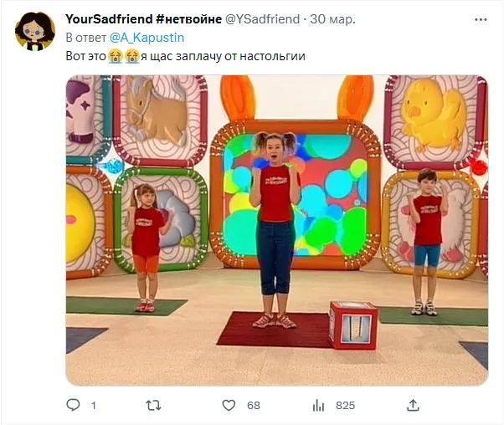504x425 pixels.
Task: Open view analytics bar chart icon
Action: coord(318,406)
